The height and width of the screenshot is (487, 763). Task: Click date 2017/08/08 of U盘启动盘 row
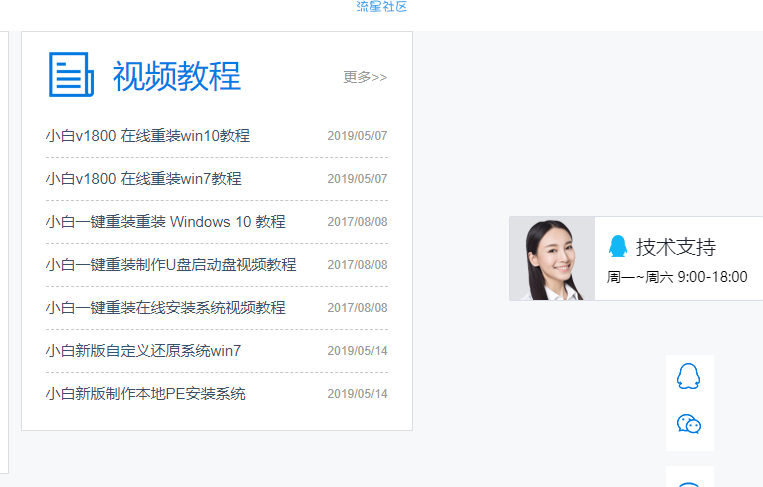tap(357, 265)
